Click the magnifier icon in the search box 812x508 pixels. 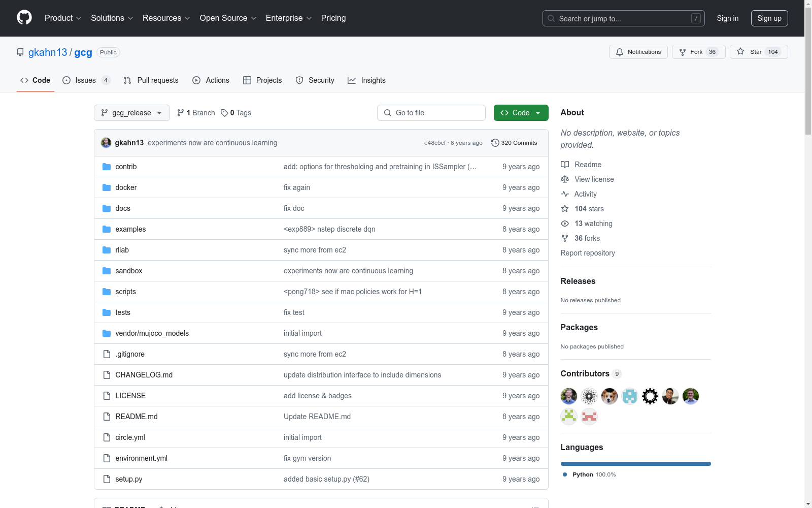551,18
